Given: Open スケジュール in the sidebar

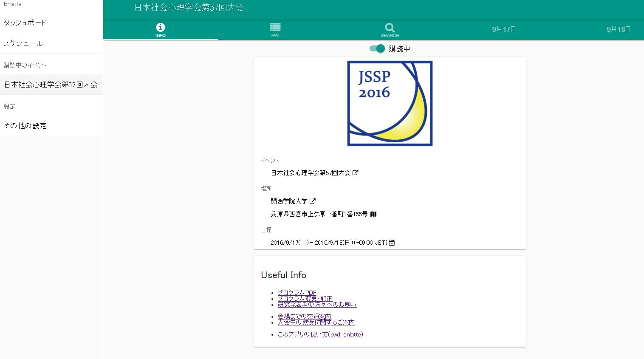Looking at the screenshot, I should [51, 43].
